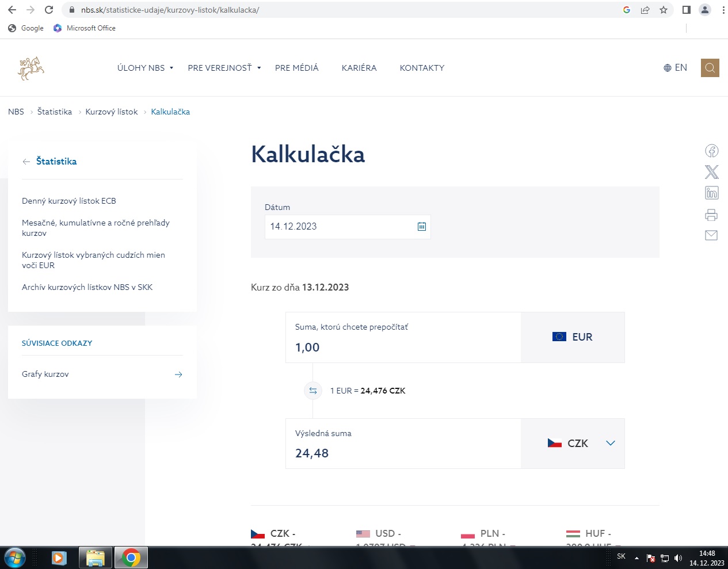Print the page using printer icon
Image resolution: width=728 pixels, height=569 pixels.
coord(711,215)
